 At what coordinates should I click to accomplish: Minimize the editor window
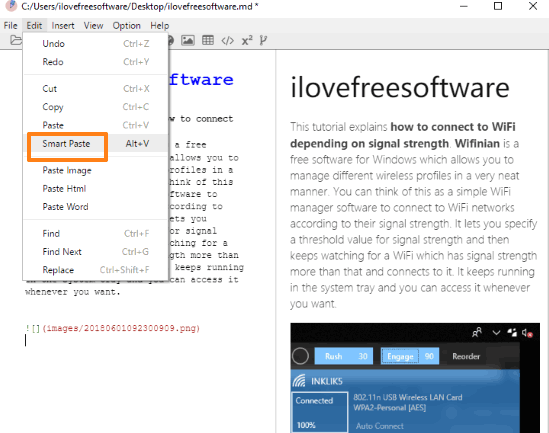[x=464, y=6]
